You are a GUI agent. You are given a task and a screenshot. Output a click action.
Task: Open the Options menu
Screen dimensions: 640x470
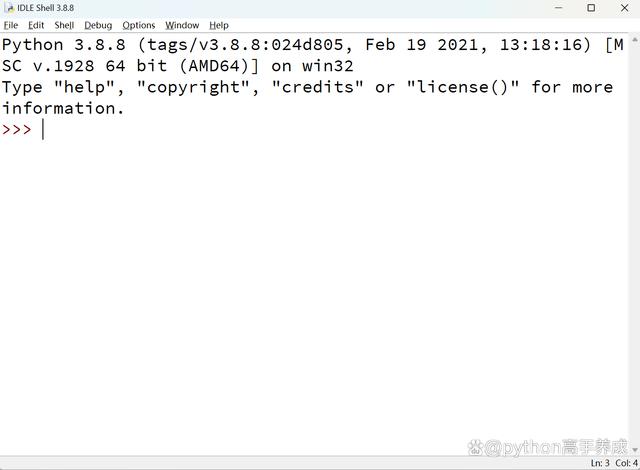(139, 25)
